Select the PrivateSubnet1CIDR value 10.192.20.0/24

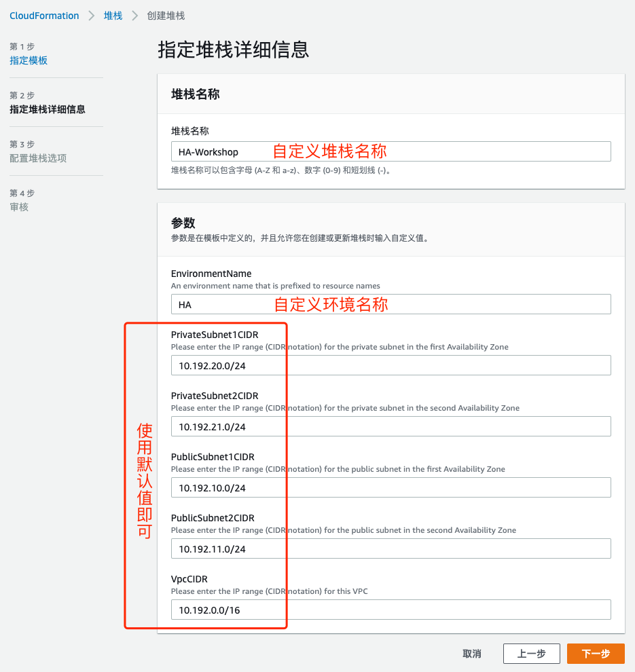(x=391, y=365)
